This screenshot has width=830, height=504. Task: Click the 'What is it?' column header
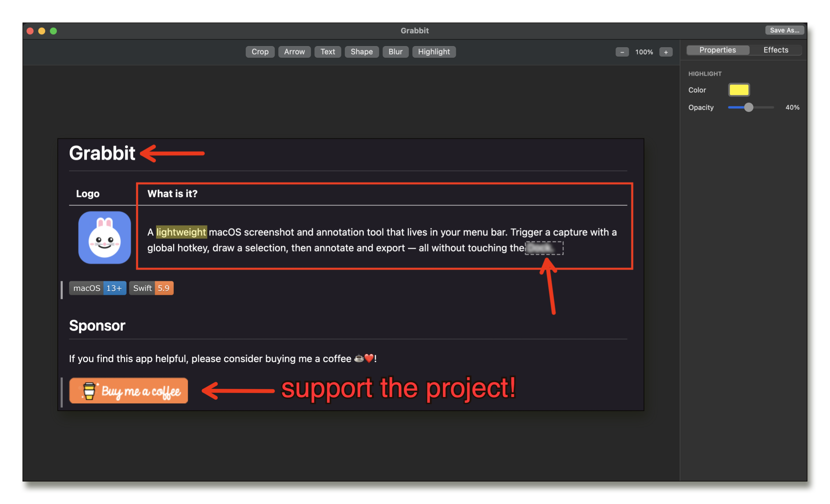172,193
